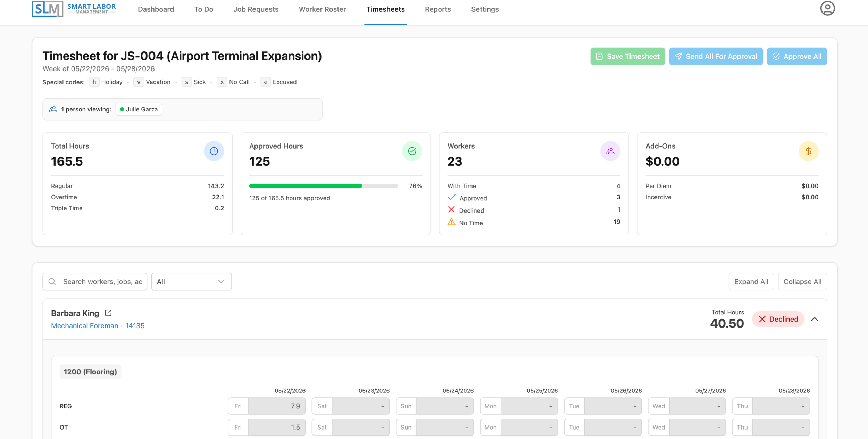Image resolution: width=868 pixels, height=439 pixels.
Task: Click the v Vacation code key
Action: (x=139, y=82)
